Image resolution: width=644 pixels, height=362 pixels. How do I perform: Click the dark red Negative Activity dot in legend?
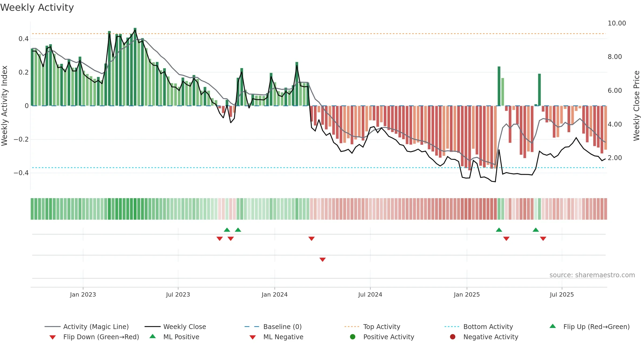pos(452,337)
